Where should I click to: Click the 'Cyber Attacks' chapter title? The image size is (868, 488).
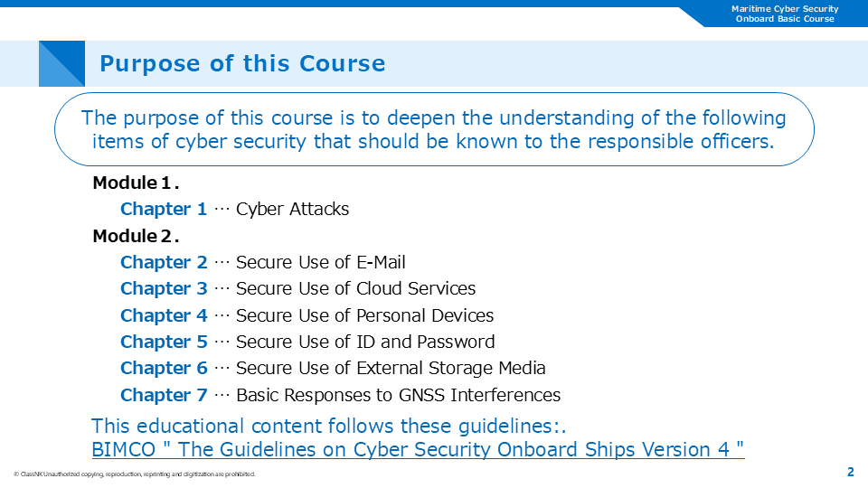click(x=292, y=210)
